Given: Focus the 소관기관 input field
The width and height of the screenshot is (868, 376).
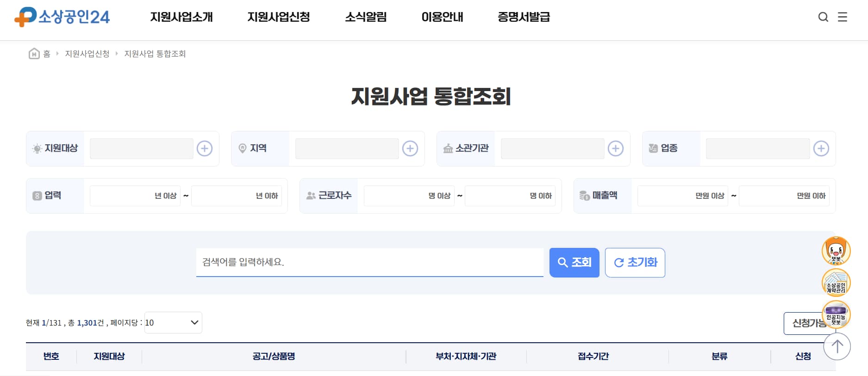Looking at the screenshot, I should click(553, 148).
